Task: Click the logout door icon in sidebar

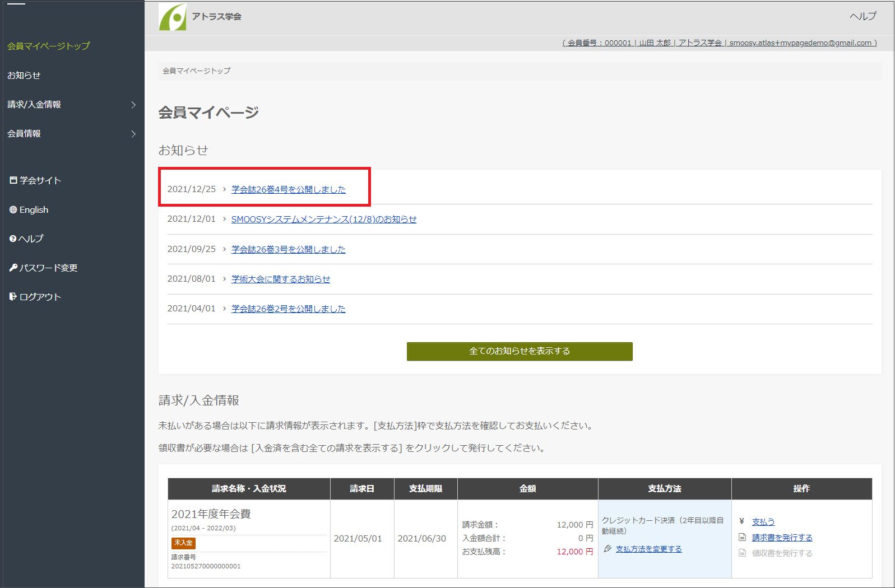Action: click(x=13, y=297)
